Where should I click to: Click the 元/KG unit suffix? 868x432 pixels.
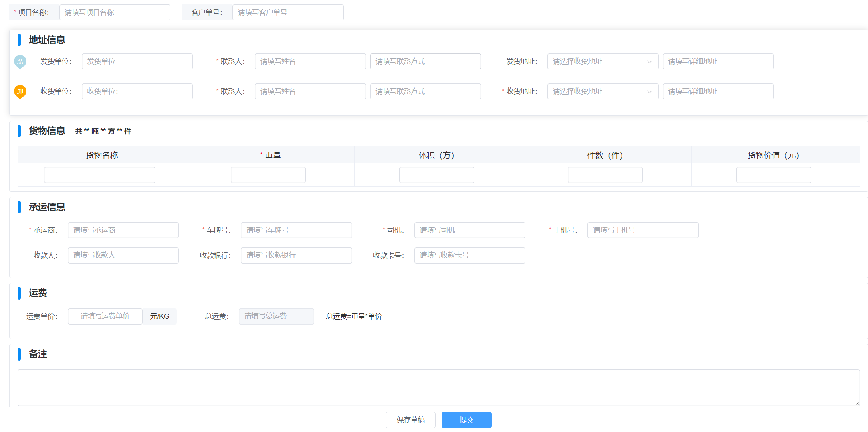(159, 316)
